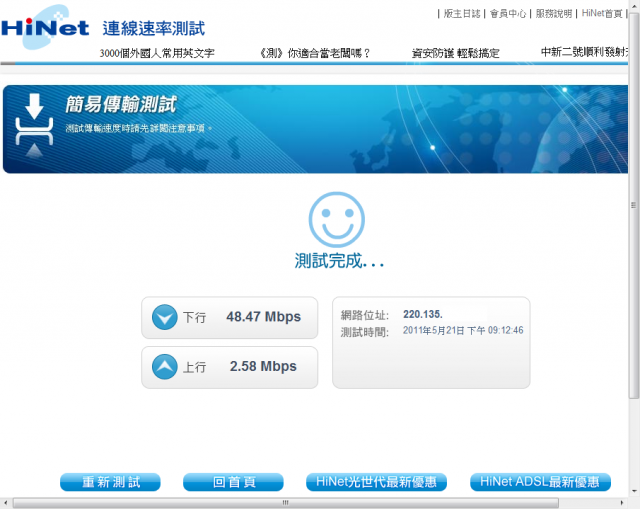Open the 中新二號順利發射 headline
The height and width of the screenshot is (509, 640).
tap(584, 52)
